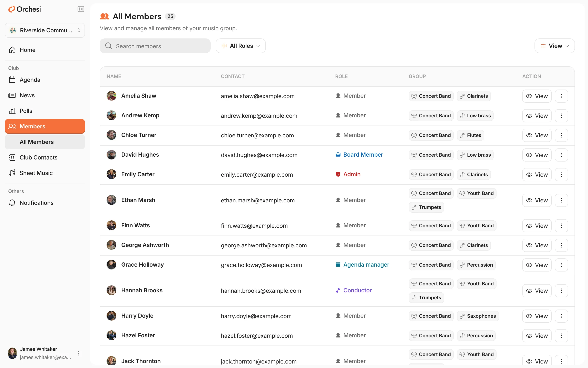Viewport: 588px width, 368px height.
Task: Open Club Contacts in sidebar
Action: pyautogui.click(x=45, y=157)
